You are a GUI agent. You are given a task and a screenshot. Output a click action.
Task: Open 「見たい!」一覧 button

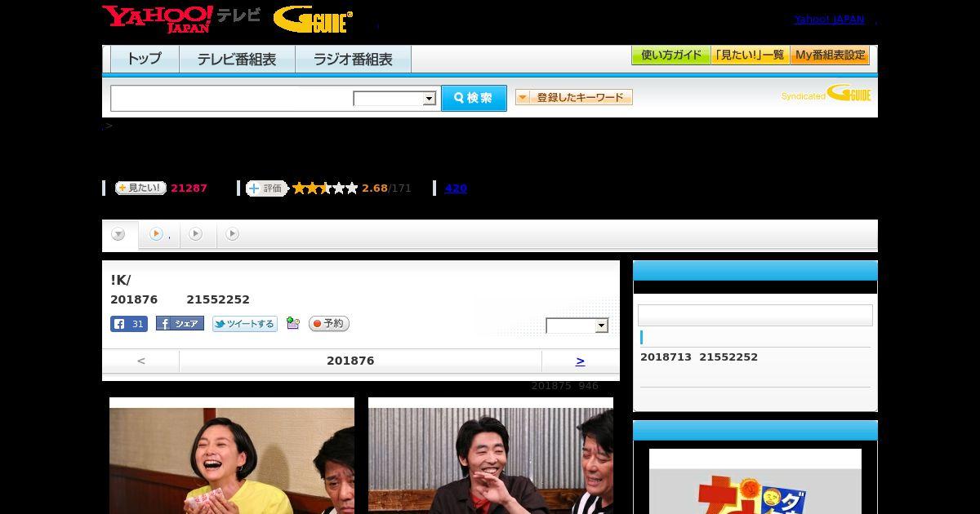(x=750, y=55)
